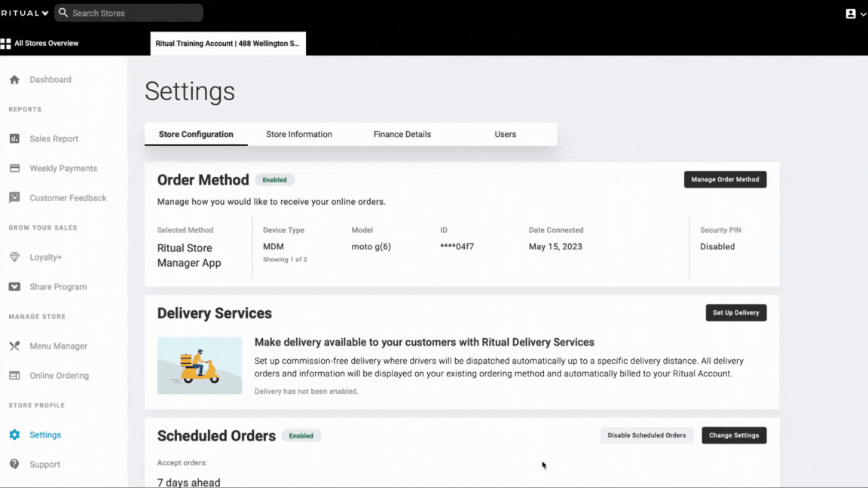Click the Sales Report chart icon
Image resolution: width=868 pixels, height=488 pixels.
(14, 139)
